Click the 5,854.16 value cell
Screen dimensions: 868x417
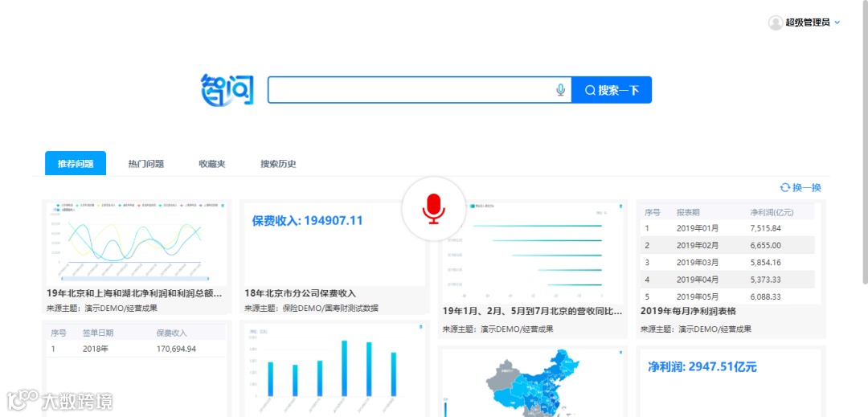pyautogui.click(x=766, y=262)
